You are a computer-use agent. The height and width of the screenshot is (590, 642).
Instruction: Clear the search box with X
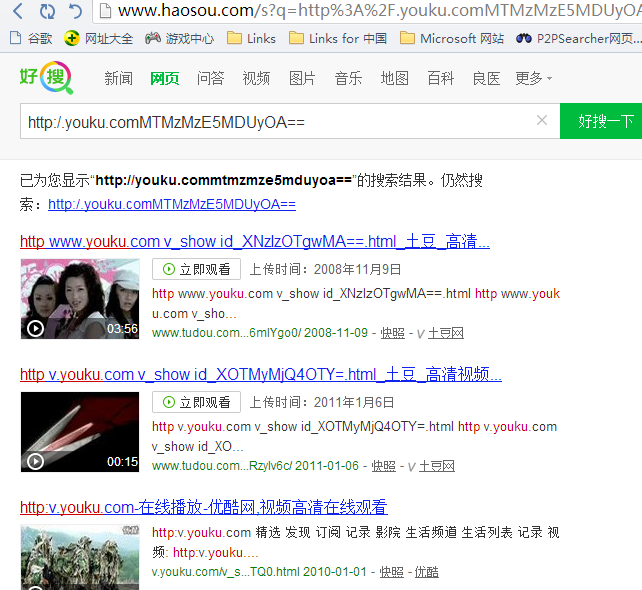542,120
